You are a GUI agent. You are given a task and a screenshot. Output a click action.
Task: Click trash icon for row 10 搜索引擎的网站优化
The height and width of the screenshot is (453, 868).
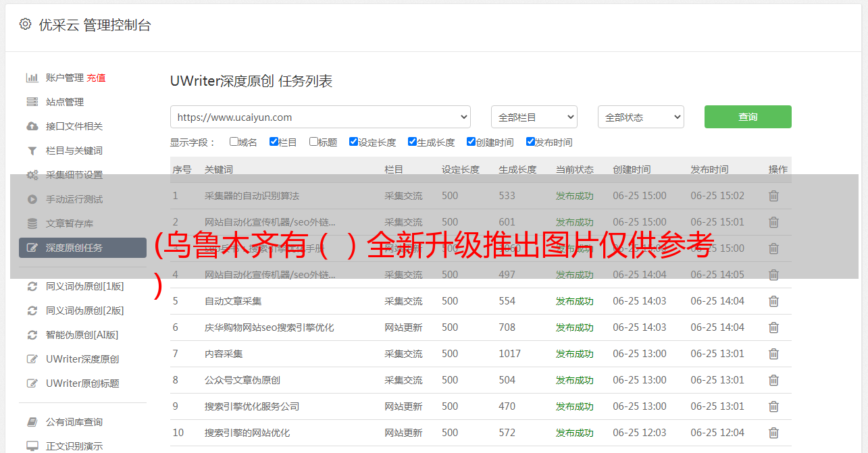[773, 433]
